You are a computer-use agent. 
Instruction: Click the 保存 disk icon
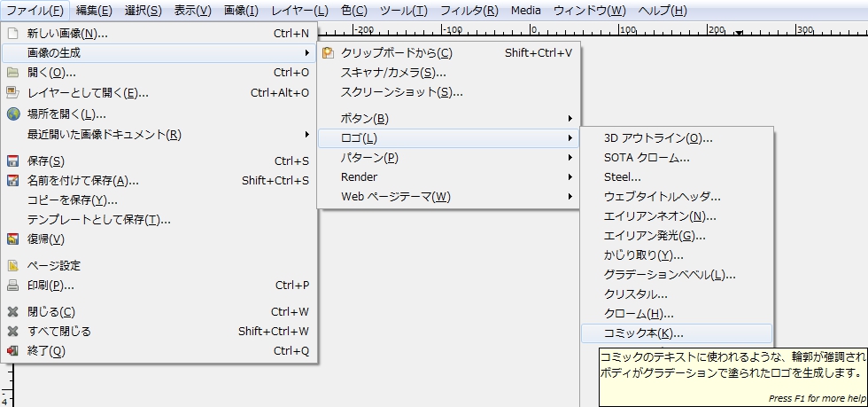pos(12,161)
